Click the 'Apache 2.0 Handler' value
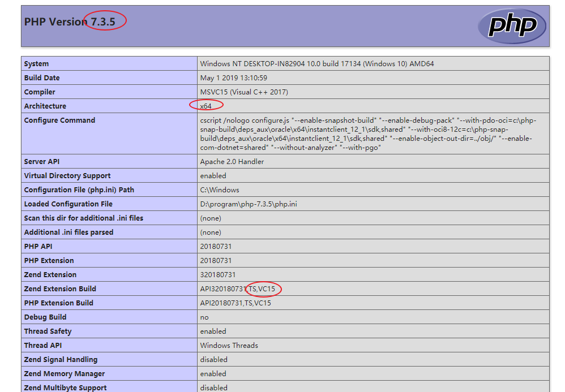This screenshot has width=565, height=392. pyautogui.click(x=232, y=162)
